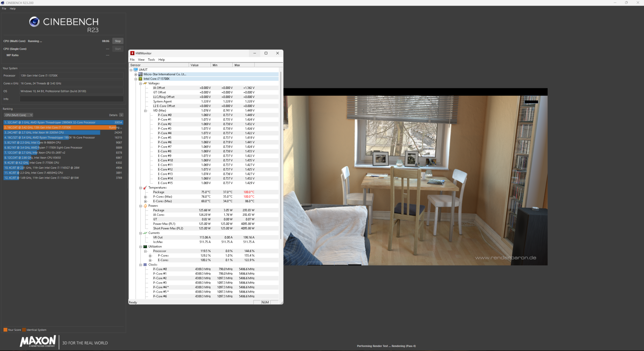The image size is (644, 351).
Task: Click the Currents category icon
Action: [145, 233]
